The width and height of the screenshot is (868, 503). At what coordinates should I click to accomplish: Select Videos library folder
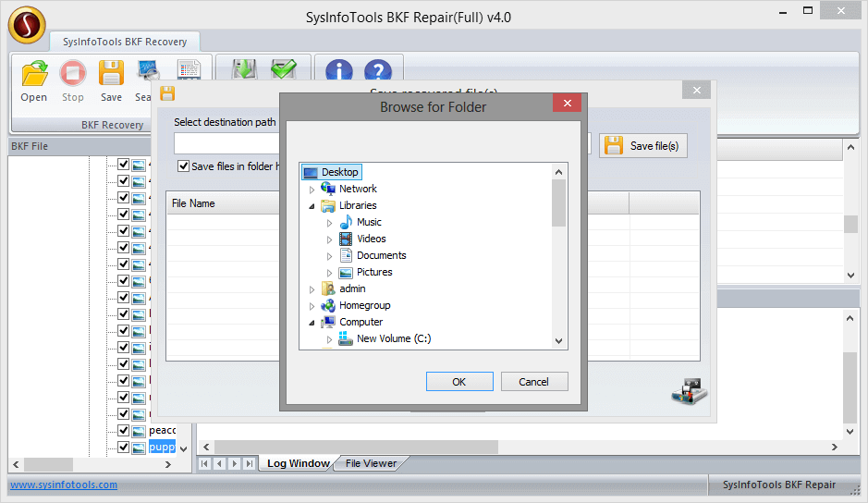pyautogui.click(x=371, y=239)
